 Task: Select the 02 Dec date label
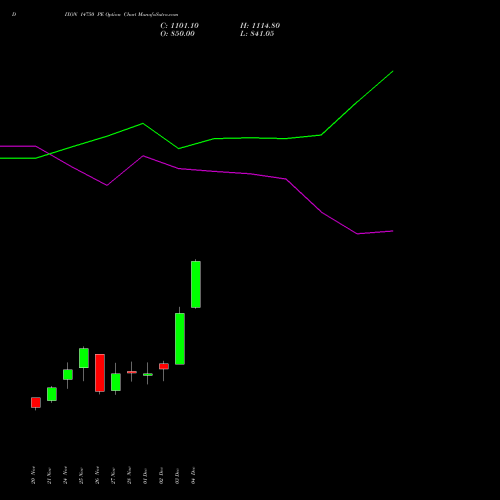[161, 475]
